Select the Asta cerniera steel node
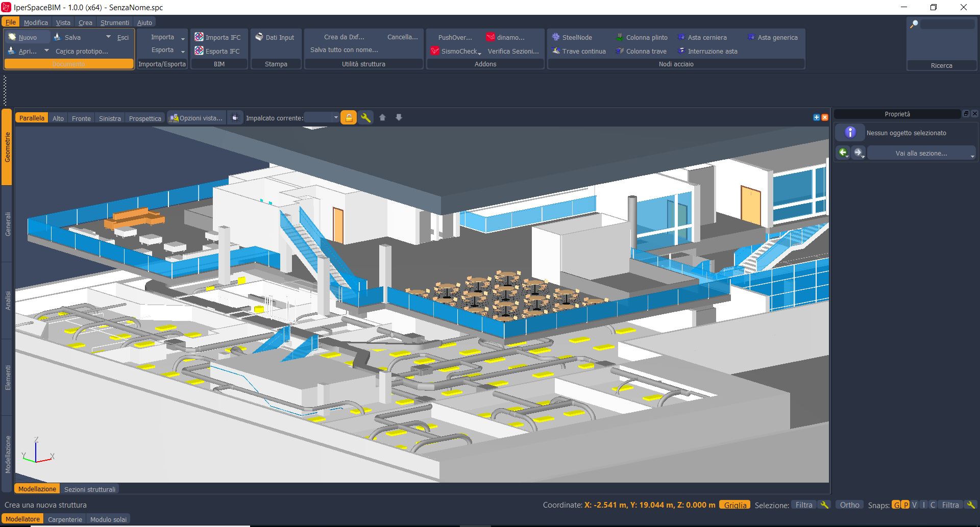Viewport: 980px width, 527px height. pos(702,37)
